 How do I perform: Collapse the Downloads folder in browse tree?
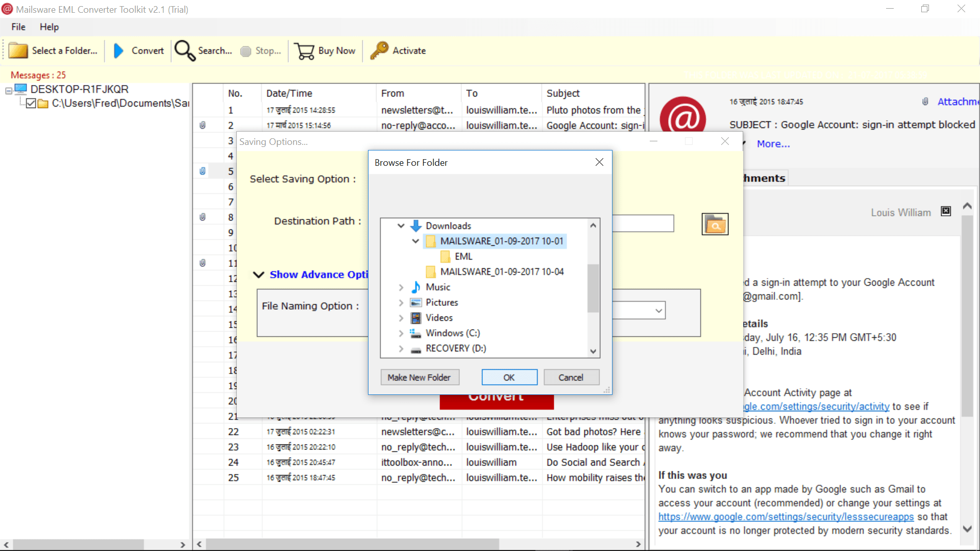pyautogui.click(x=401, y=226)
